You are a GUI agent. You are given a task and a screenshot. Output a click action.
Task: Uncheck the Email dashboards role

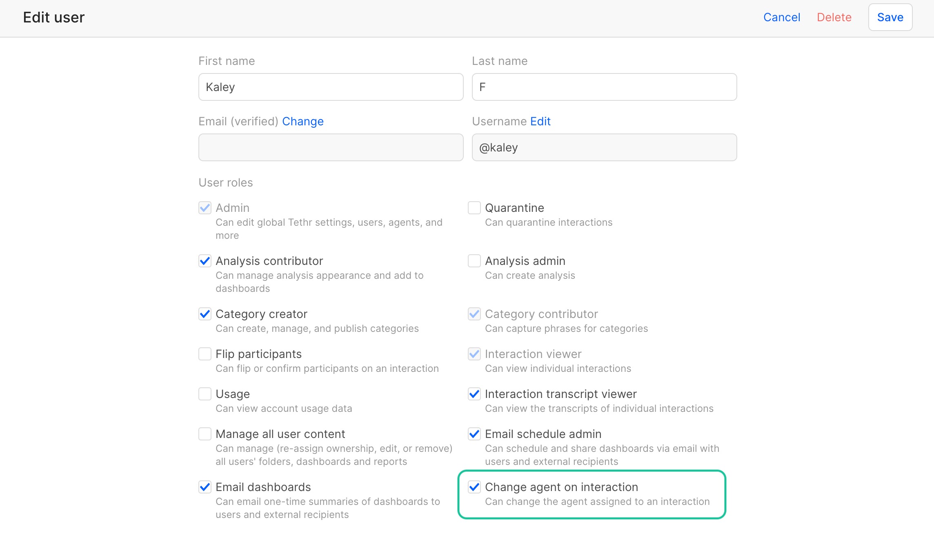click(205, 487)
